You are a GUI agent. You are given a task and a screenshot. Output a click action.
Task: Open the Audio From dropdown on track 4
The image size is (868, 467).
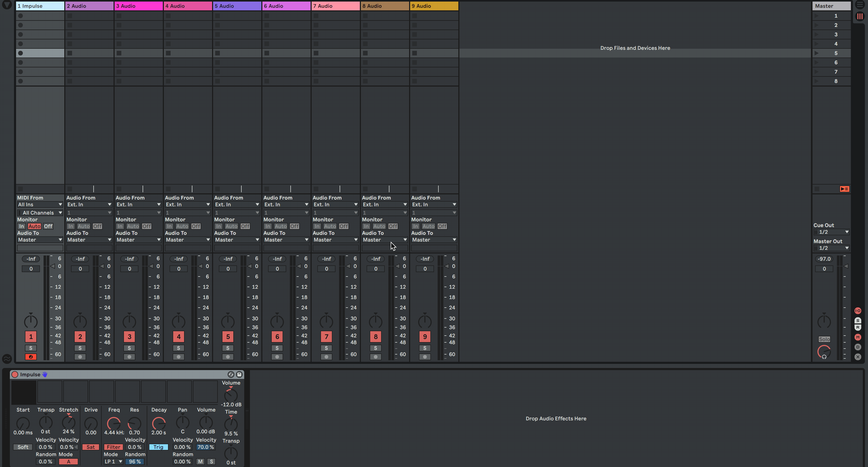click(x=187, y=204)
